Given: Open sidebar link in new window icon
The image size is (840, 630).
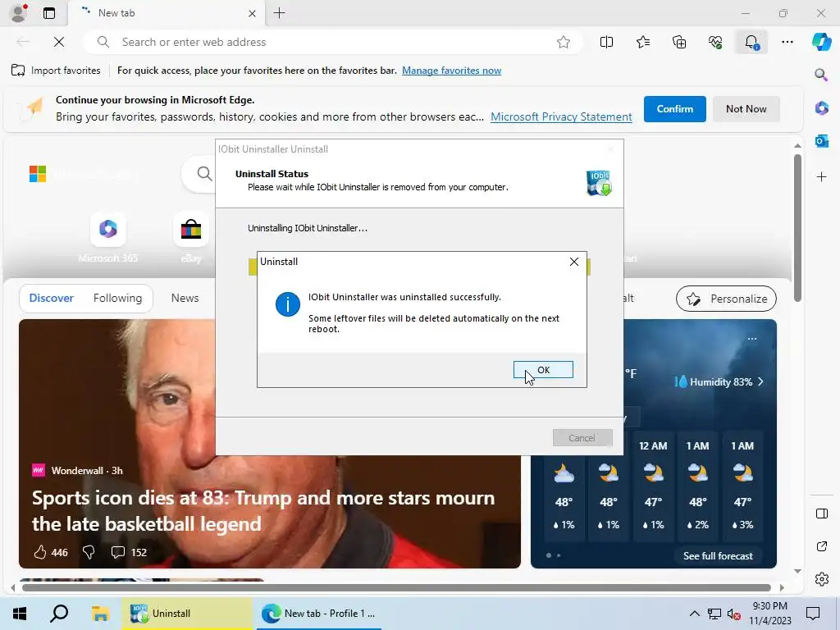Looking at the screenshot, I should point(821,546).
